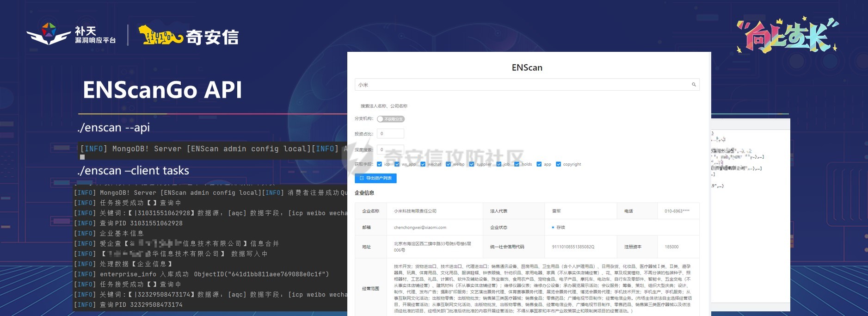Click the ./enscan –client tasks command text
Viewport: 868px width, 316px height.
coord(133,171)
